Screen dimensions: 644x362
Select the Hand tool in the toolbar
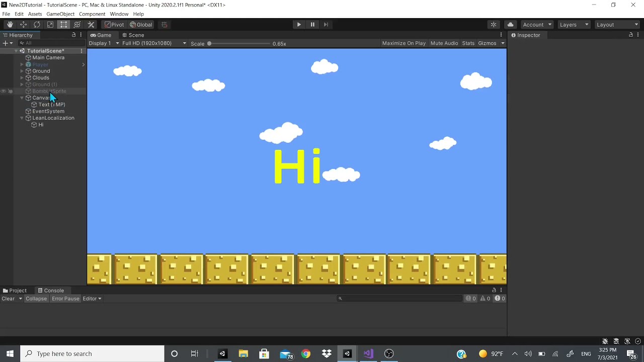[x=10, y=25]
